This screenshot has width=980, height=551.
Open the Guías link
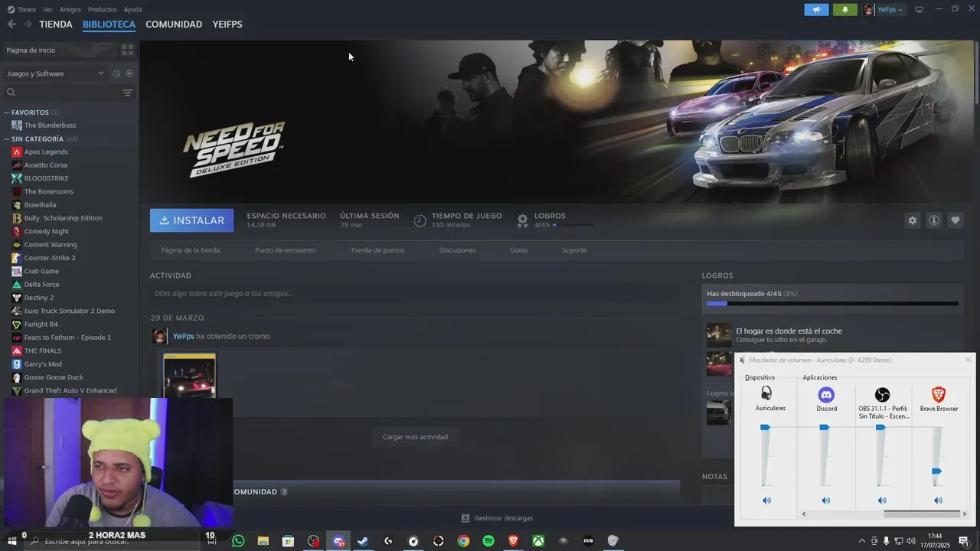(x=519, y=250)
